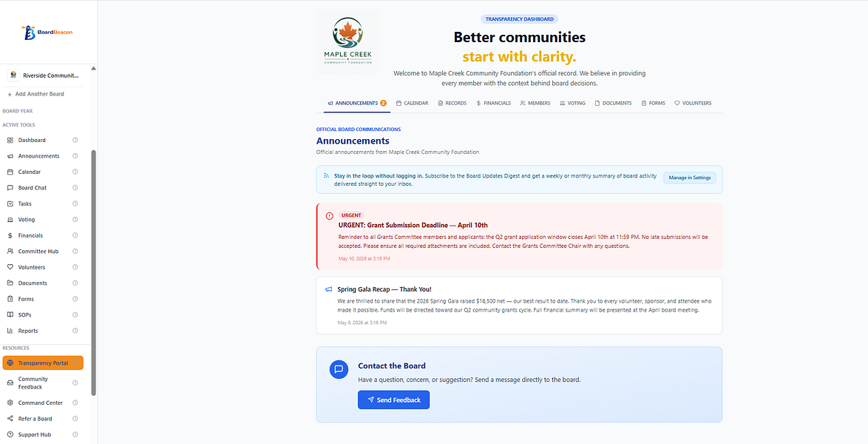Click the Maple Creek Community Foundation logo
The height and width of the screenshot is (444, 868).
tap(347, 41)
